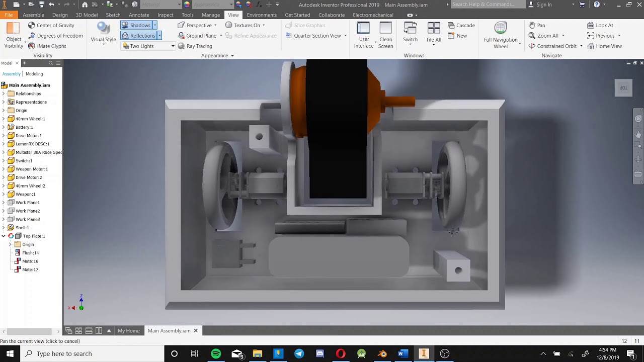
Task: Open a New window
Action: pos(457,36)
